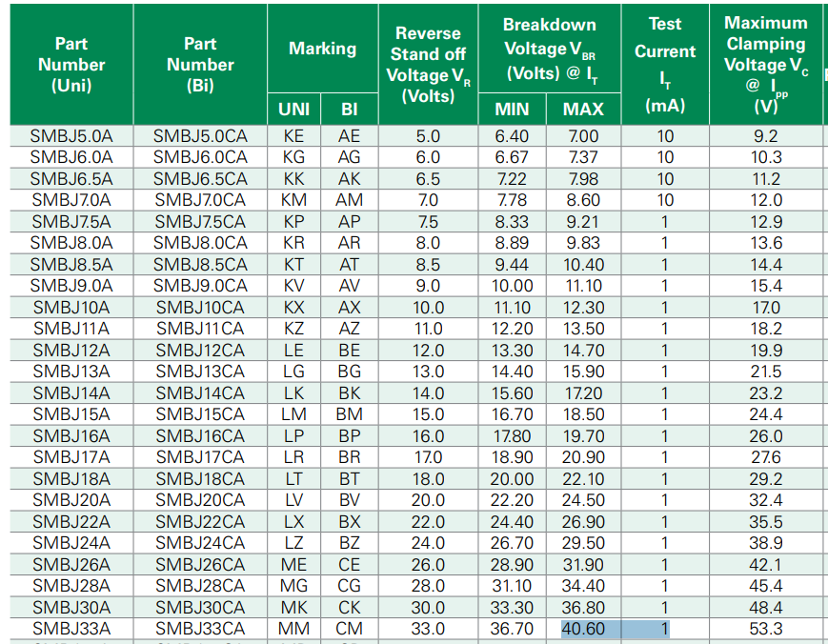Click the SMBJ7.0A part number

(71, 200)
